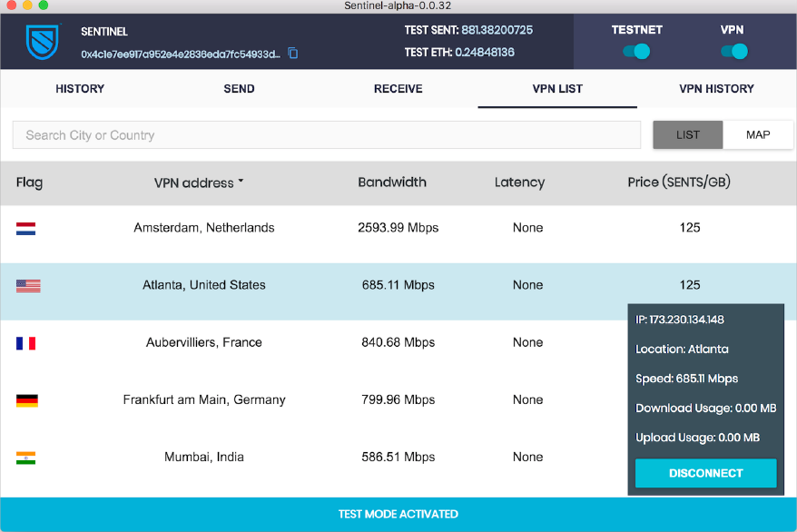The image size is (797, 532).
Task: Switch to MAP view
Action: (x=758, y=134)
